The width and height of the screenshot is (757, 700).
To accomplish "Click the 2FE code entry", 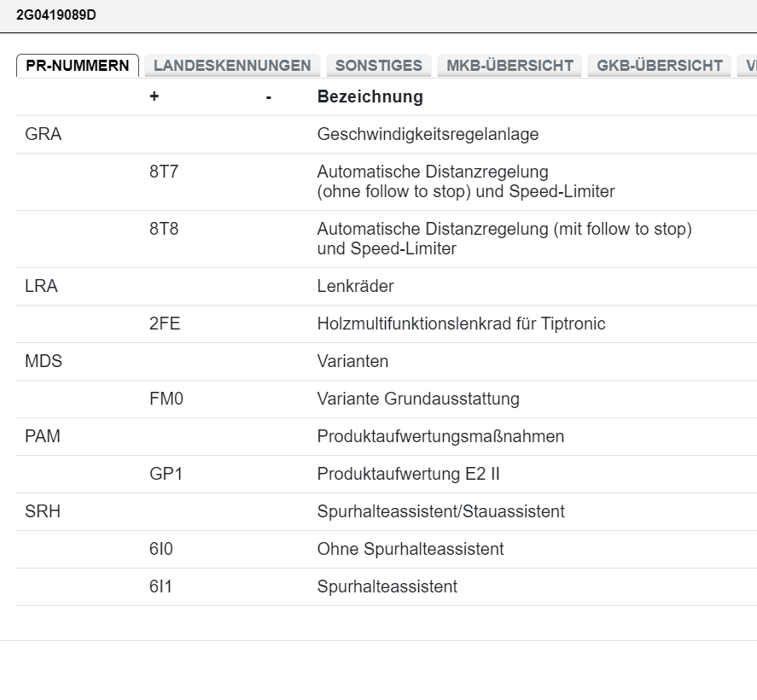I will (165, 324).
